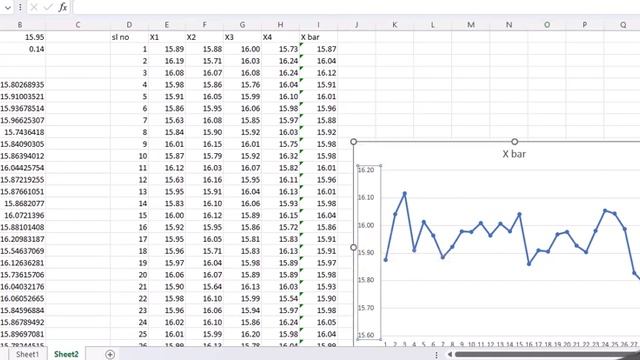Open the Name Box dropdown arrow
The width and height of the screenshot is (640, 360).
click(8, 7)
